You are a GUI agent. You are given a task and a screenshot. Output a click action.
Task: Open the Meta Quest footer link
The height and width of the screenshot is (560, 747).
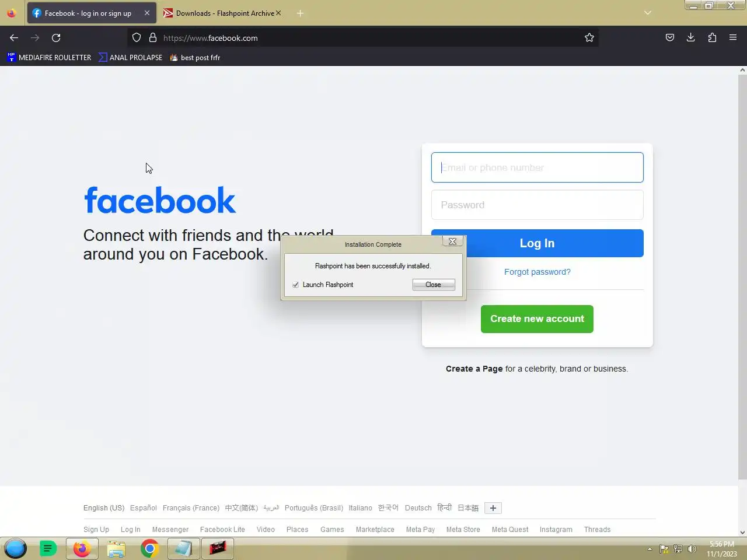pos(510,530)
